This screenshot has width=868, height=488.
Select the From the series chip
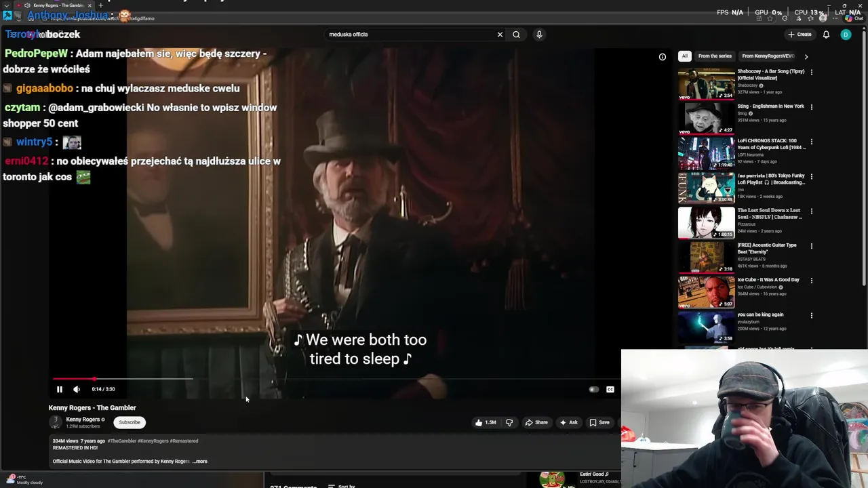[715, 56]
